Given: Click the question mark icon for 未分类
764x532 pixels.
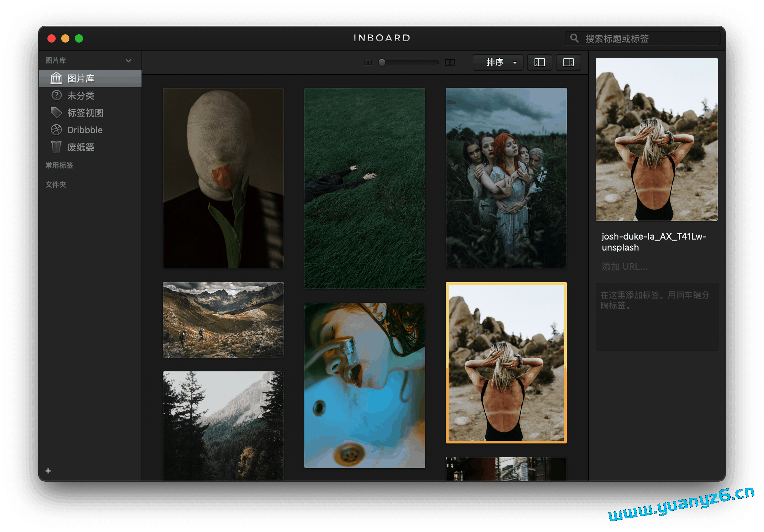Looking at the screenshot, I should tap(56, 95).
